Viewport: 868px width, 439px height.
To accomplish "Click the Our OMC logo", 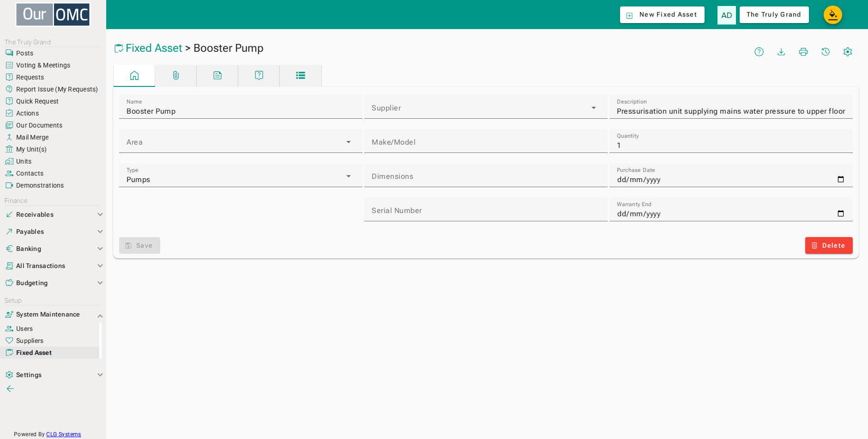I will pos(53,14).
